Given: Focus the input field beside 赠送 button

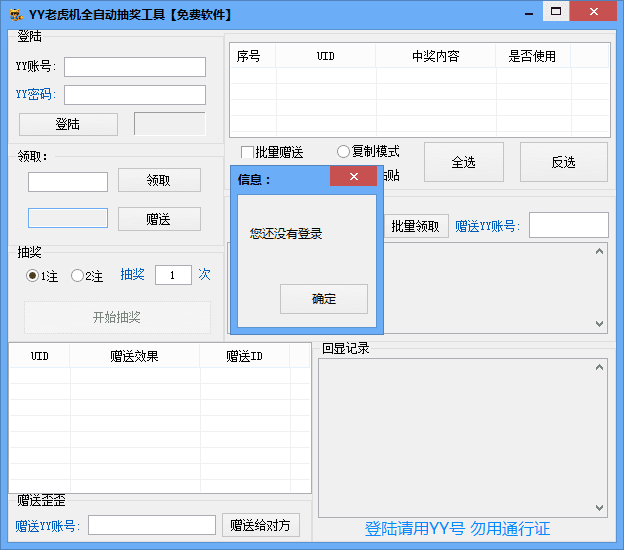Looking at the screenshot, I should (68, 218).
